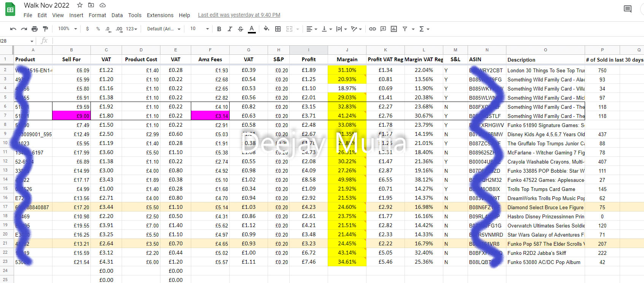Select the 'Trolls Top Trumps Card Game' cell

[546, 189]
